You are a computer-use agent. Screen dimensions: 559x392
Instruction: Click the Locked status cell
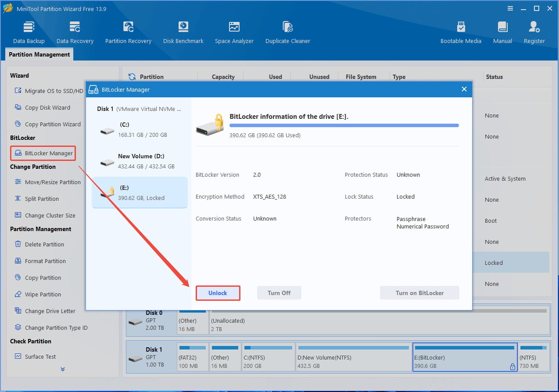[494, 263]
